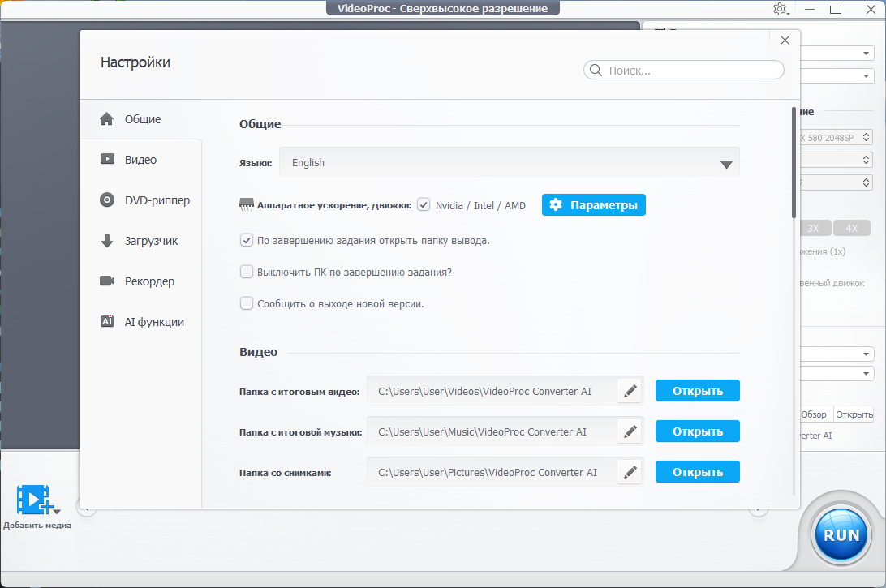
Task: Click the pencil icon for snapshots folder
Action: pos(630,472)
